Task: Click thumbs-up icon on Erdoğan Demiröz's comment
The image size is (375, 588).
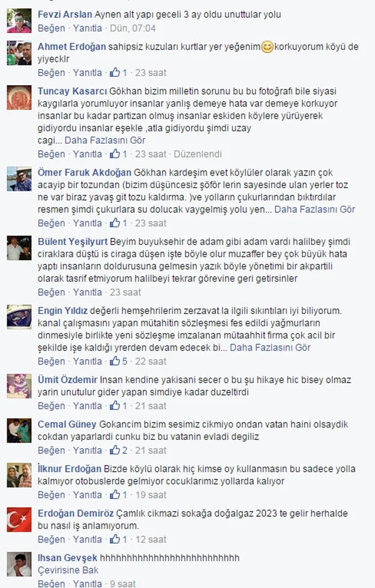Action: [x=115, y=539]
